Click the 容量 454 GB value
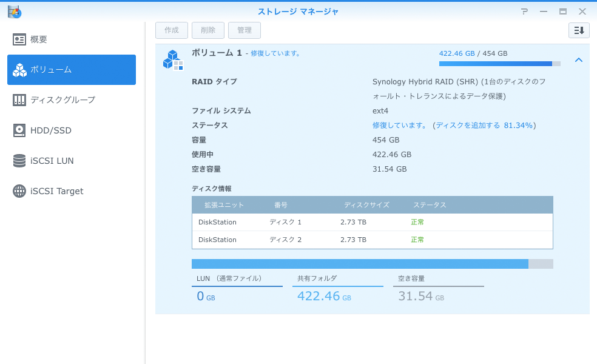The image size is (597, 364). (386, 140)
